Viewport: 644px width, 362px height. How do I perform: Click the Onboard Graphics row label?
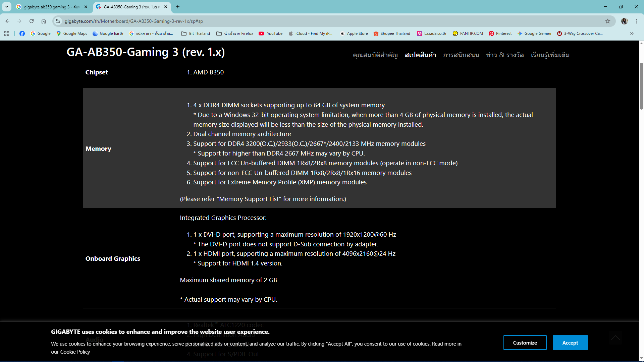click(x=113, y=258)
